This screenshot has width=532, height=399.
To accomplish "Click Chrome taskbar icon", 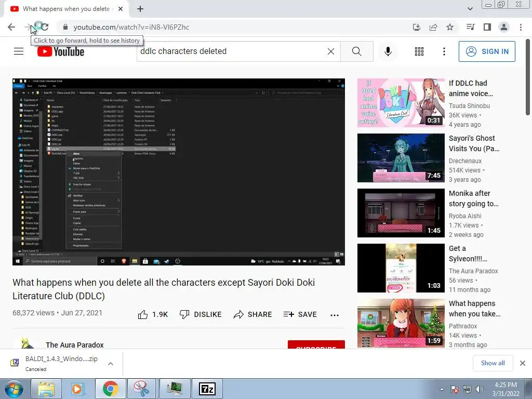I will [110, 389].
